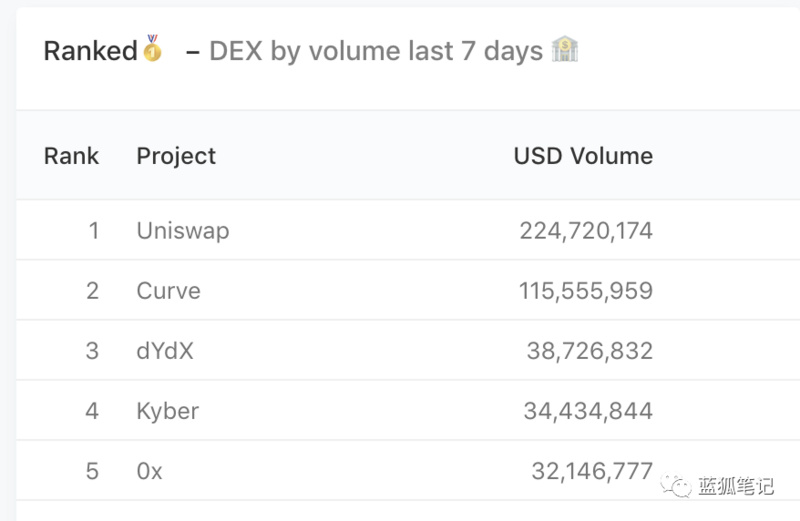
Task: Click the WeChat watermark logo icon
Action: (677, 485)
